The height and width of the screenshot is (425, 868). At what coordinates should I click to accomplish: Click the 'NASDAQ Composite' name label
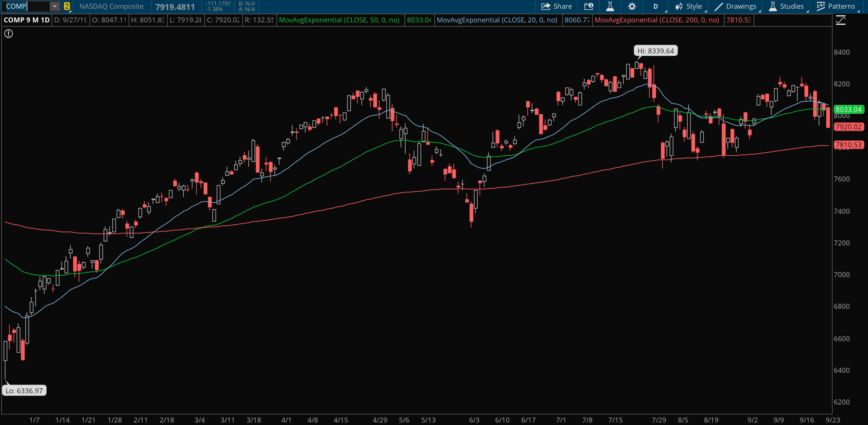[x=111, y=6]
